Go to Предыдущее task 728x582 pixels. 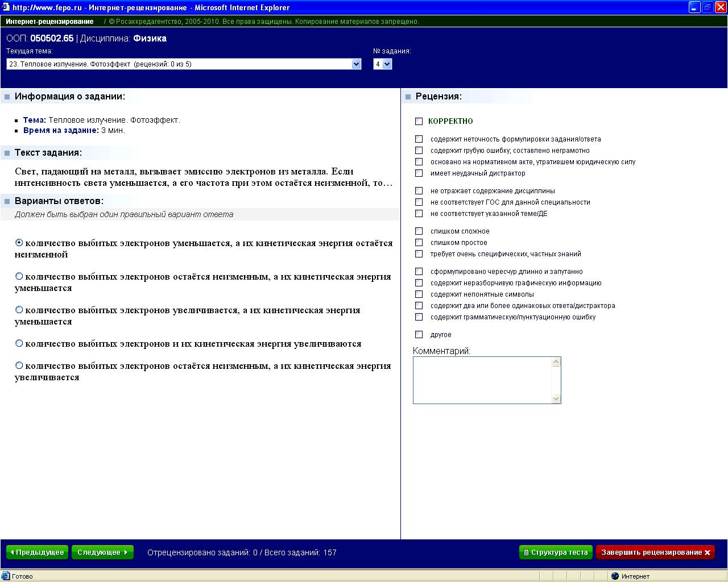click(x=37, y=552)
